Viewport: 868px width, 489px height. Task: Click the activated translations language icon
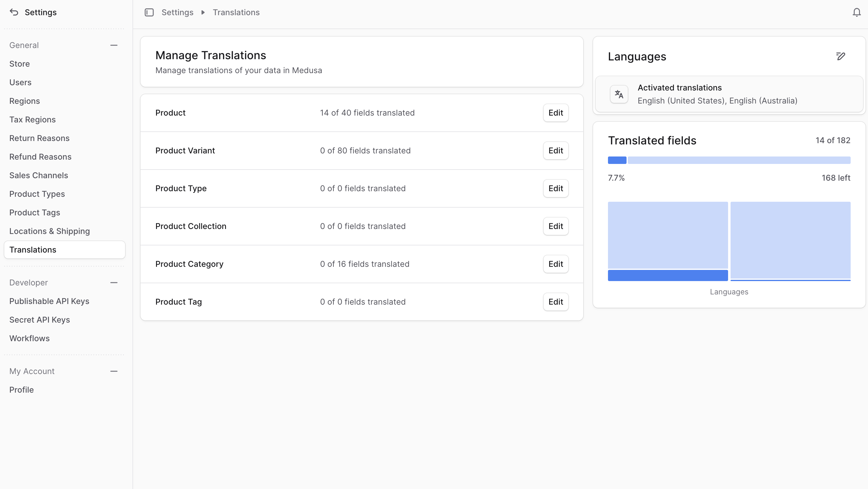coord(619,94)
